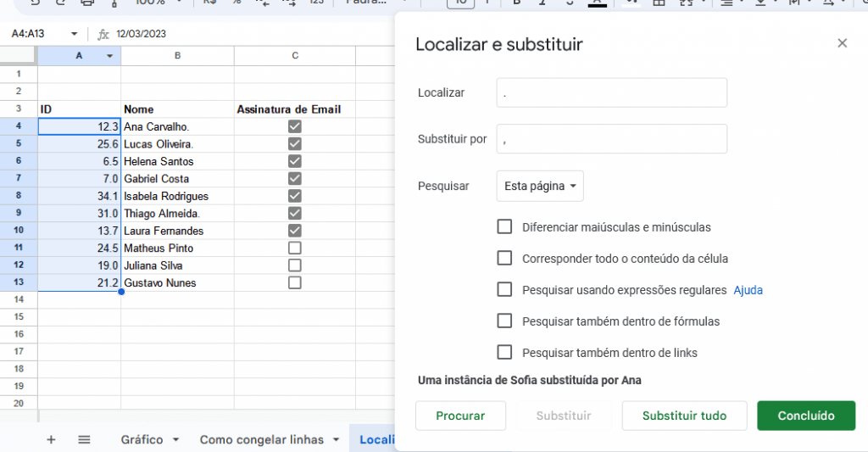This screenshot has height=452, width=868.
Task: Click into the Substituir por text field
Action: 611,139
